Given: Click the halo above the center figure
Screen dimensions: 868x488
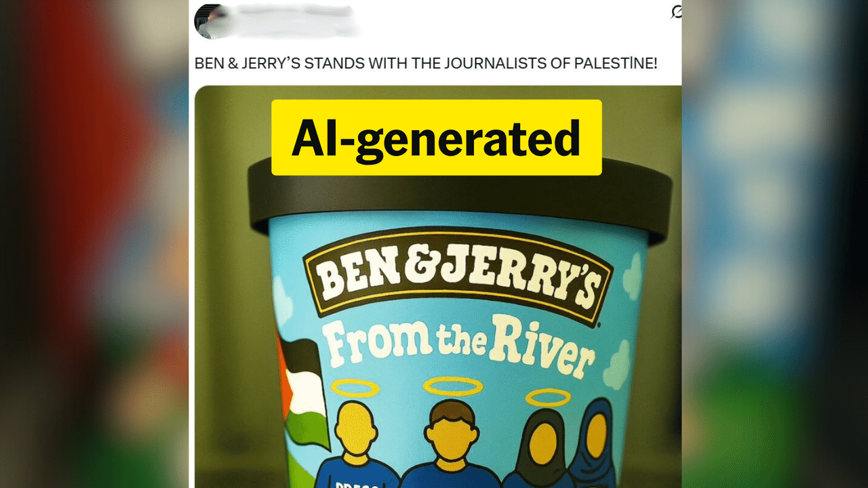Looking at the screenshot, I should pyautogui.click(x=452, y=386).
